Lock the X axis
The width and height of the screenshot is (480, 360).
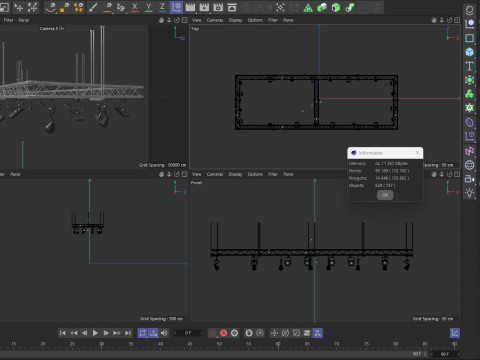135,7
